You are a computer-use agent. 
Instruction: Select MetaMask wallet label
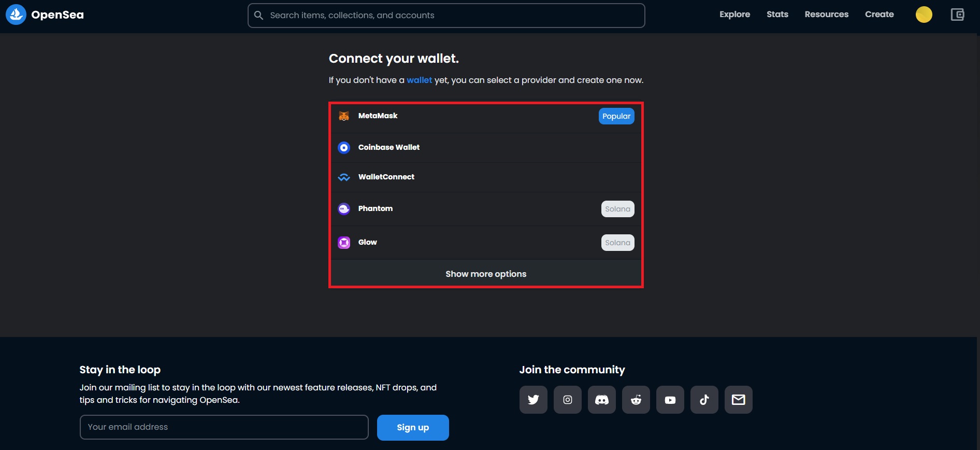(378, 116)
